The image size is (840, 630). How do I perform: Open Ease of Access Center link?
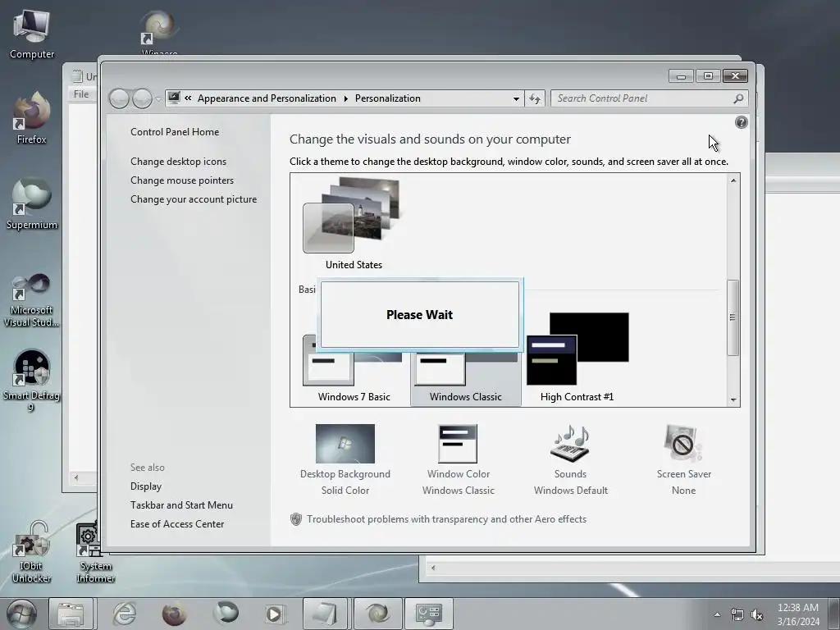click(177, 524)
